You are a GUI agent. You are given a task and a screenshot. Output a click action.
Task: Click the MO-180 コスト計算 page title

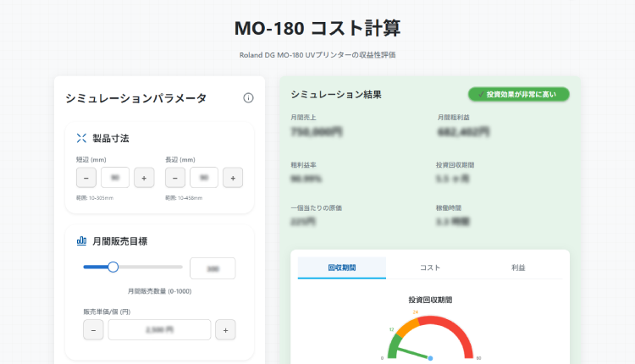click(317, 28)
